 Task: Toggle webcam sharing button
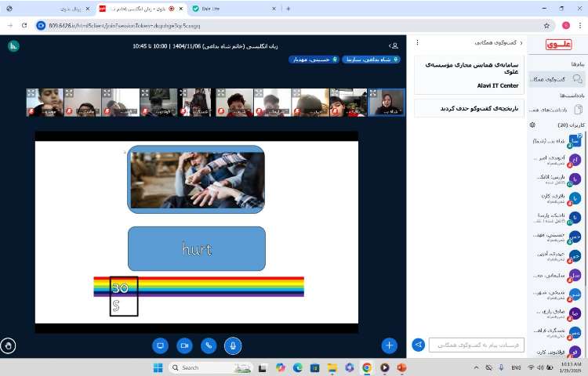[185, 345]
